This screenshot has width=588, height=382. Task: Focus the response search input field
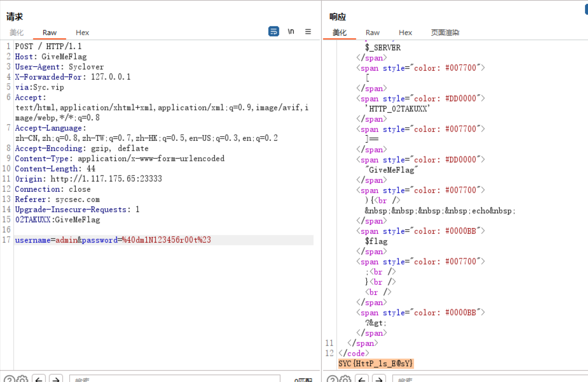490,379
